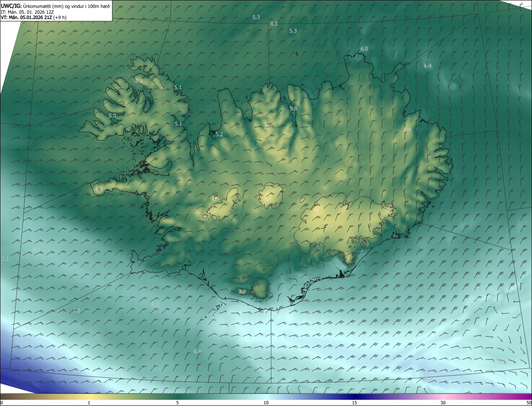Click the 4.3 value label
532x406 pixels.
(x=273, y=24)
